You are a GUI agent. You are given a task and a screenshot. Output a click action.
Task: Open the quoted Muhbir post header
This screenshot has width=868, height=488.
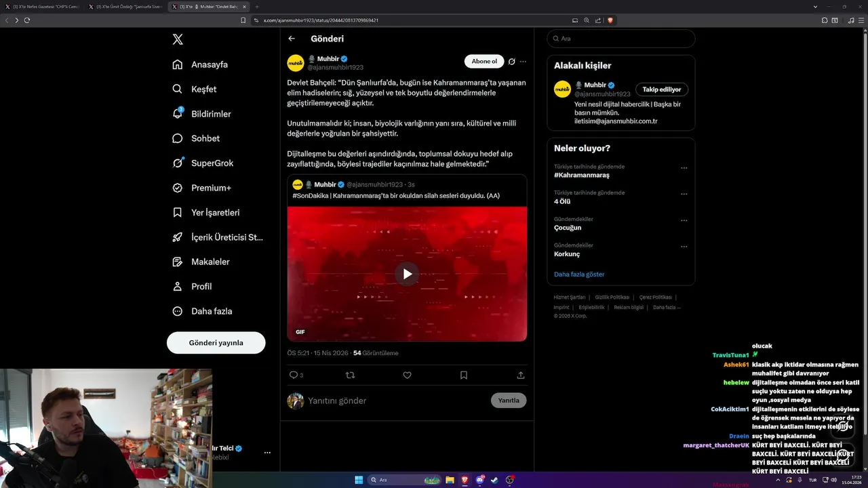353,184
